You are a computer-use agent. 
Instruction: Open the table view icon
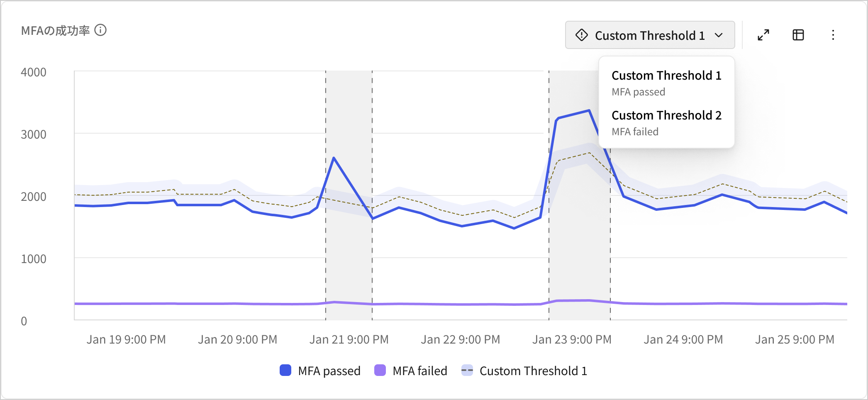coord(797,35)
